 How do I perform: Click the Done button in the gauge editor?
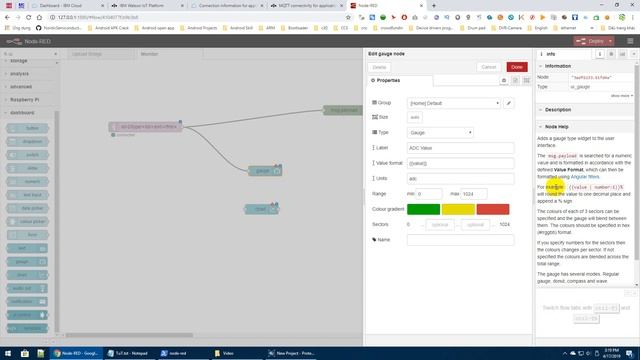point(517,67)
